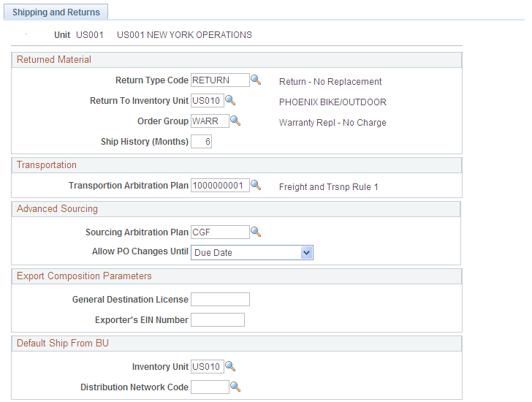Click the Default Ship From BU header
This screenshot has height=402, width=532.
pos(237,343)
